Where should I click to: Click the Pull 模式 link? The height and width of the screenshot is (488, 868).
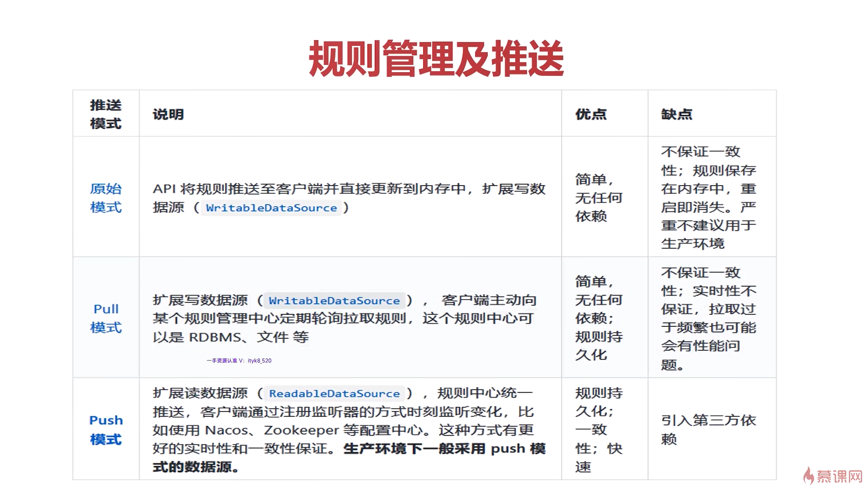point(106,318)
